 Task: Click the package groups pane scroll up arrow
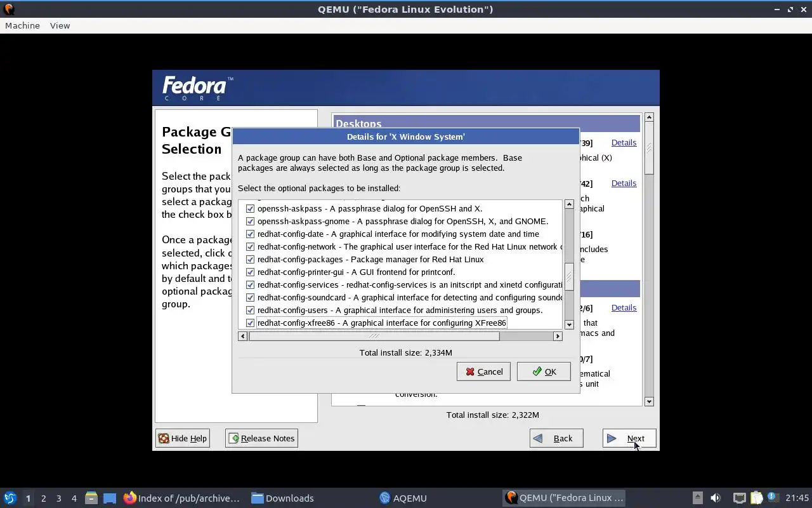point(649,117)
